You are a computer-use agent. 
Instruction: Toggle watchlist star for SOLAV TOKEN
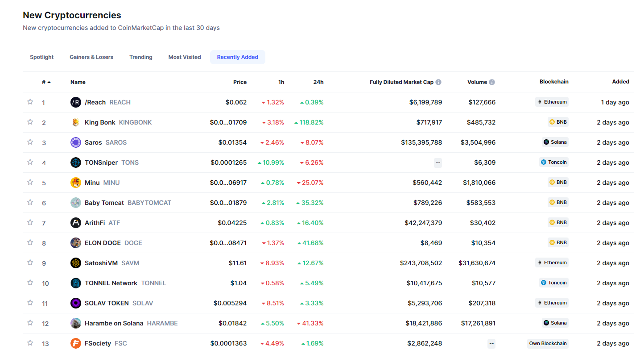[30, 303]
